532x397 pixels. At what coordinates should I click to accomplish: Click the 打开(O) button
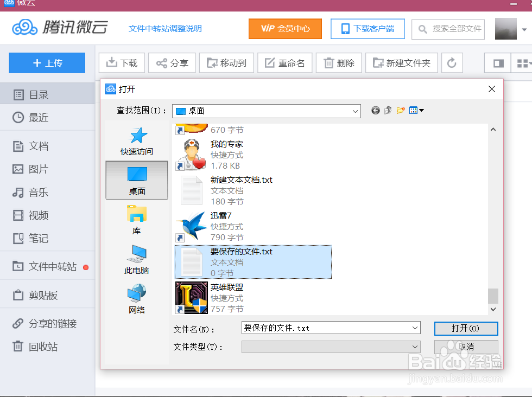(x=466, y=328)
